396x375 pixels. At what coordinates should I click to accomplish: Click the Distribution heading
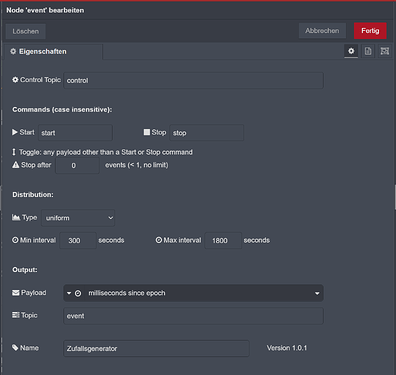(x=33, y=195)
